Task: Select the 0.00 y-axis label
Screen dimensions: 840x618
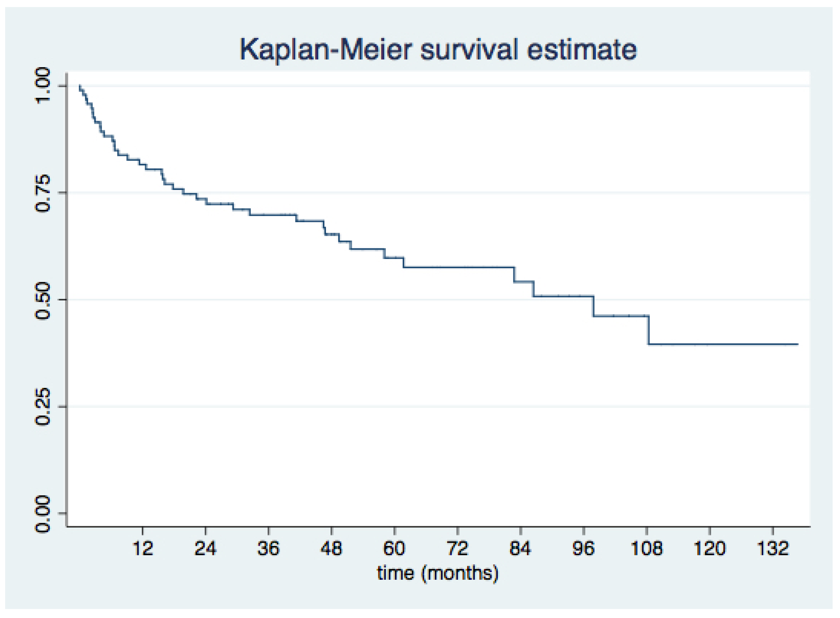Action: [x=42, y=513]
